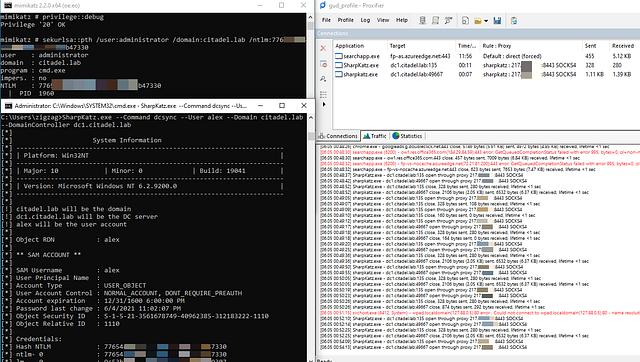640x362 pixels.
Task: Open the Profile menu in Proxifier
Action: coord(345,20)
